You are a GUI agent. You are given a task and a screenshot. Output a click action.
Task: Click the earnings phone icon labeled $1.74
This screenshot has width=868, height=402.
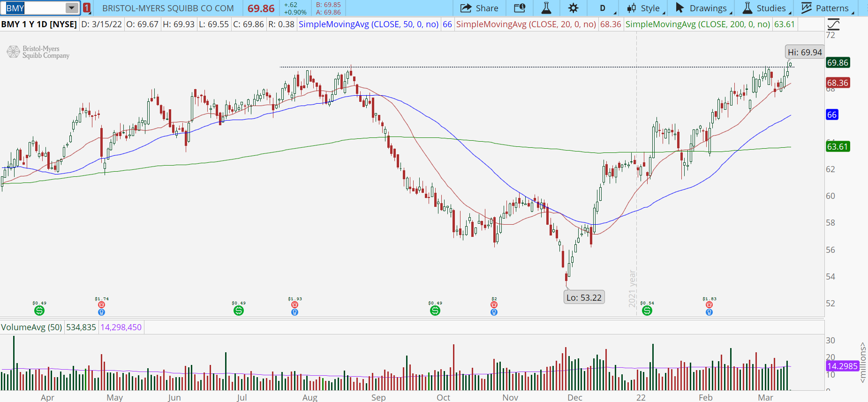pyautogui.click(x=101, y=305)
